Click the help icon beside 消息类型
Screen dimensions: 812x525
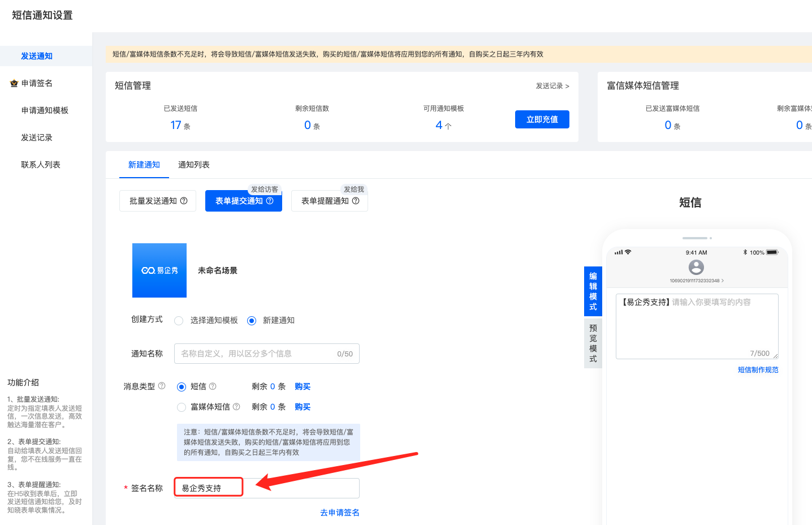point(162,386)
